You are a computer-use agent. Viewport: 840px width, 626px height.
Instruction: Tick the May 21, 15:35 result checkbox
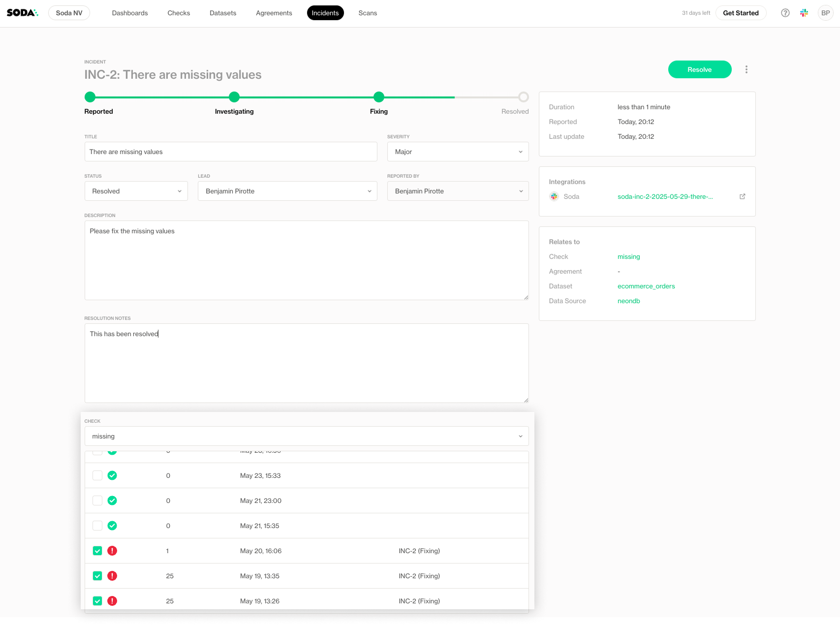coord(97,526)
